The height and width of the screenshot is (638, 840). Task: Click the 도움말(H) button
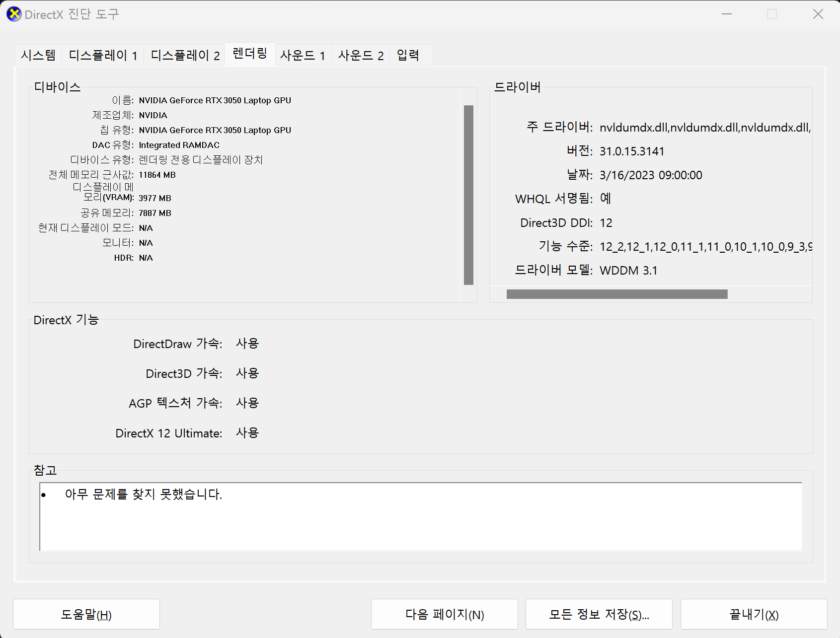click(x=86, y=614)
